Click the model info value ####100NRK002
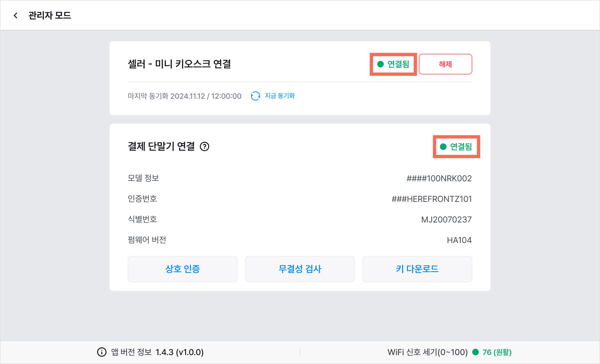 [x=439, y=178]
